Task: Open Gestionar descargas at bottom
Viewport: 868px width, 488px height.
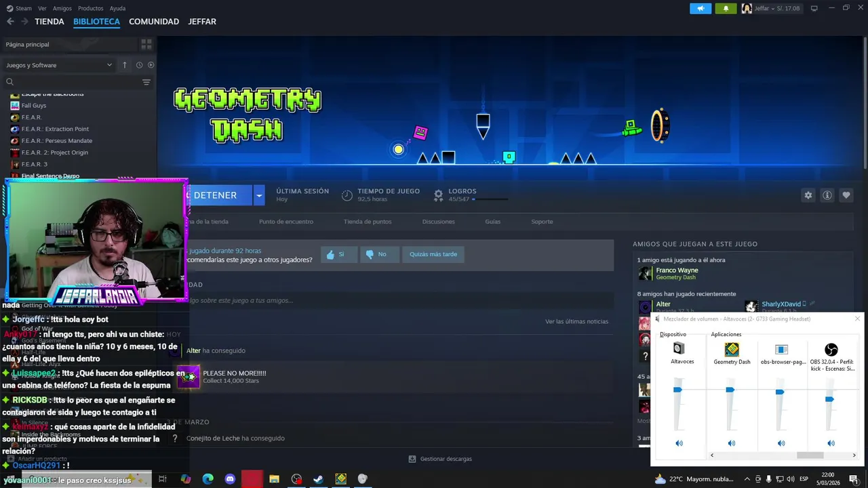Action: [x=440, y=459]
